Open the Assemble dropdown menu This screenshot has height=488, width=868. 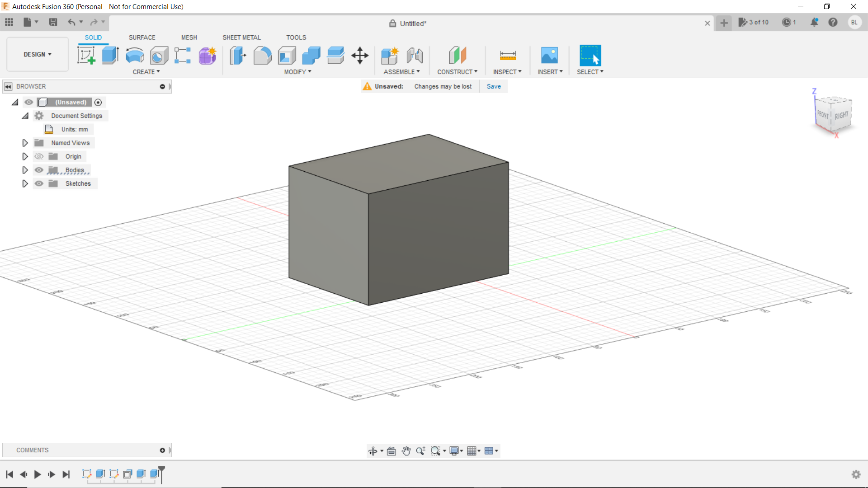click(x=401, y=72)
